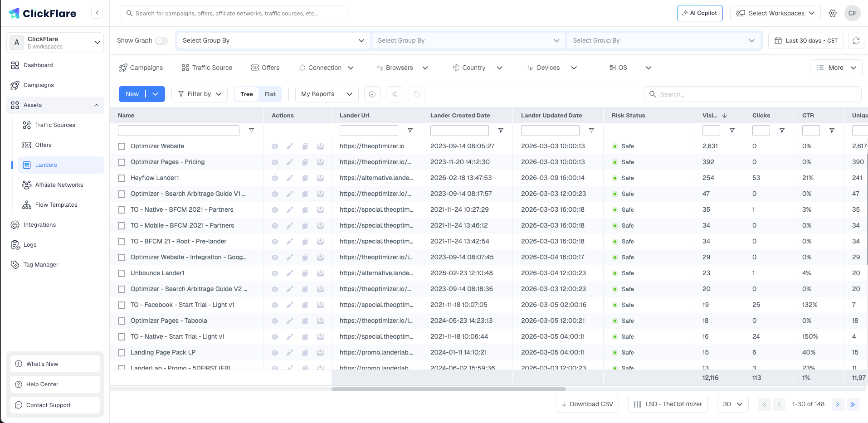The width and height of the screenshot is (868, 423).
Task: Toggle the Show Graph switch
Action: [x=161, y=41]
